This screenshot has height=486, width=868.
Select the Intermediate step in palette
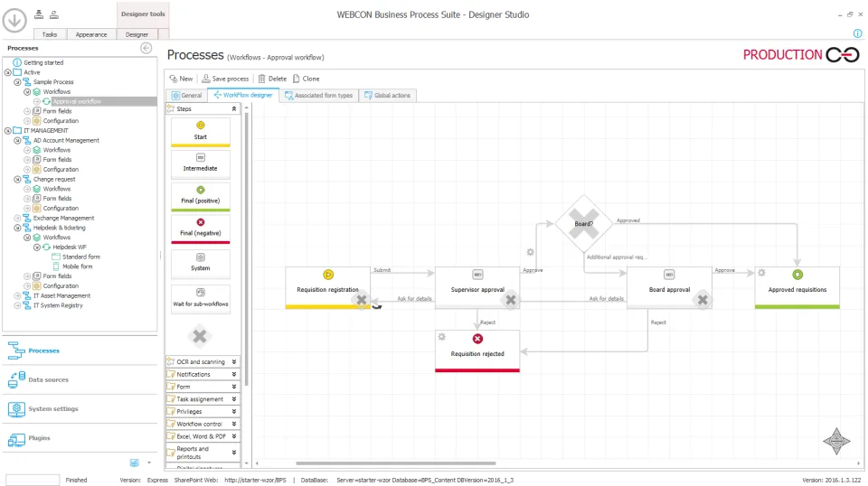[201, 164]
